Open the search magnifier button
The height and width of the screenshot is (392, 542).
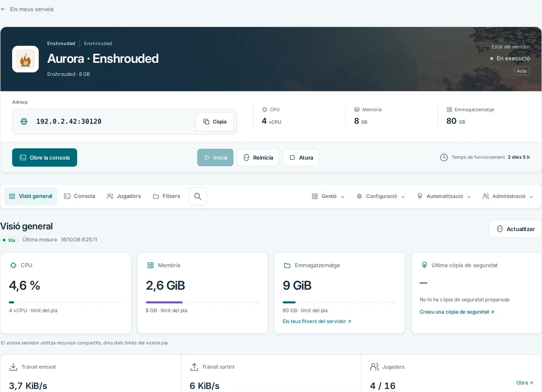197,196
